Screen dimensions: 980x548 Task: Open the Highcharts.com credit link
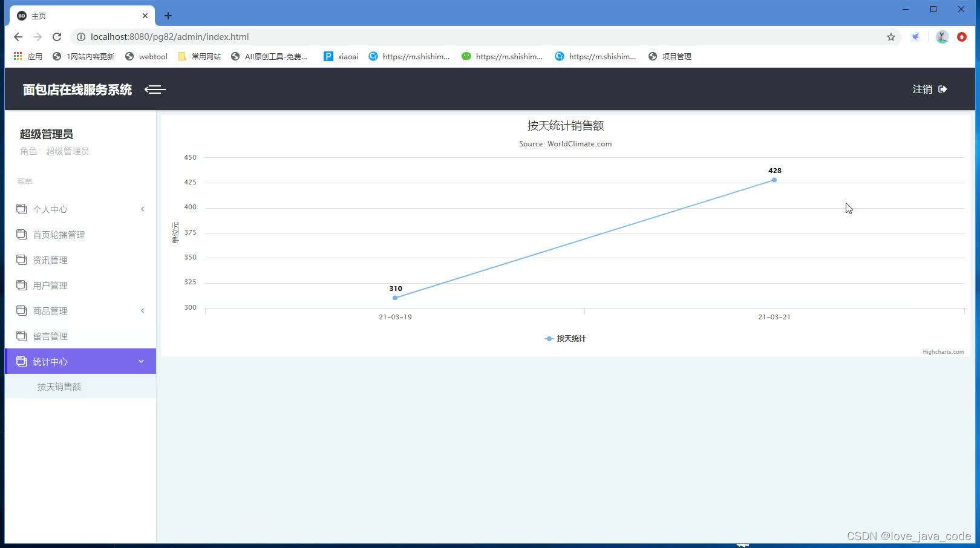pyautogui.click(x=943, y=352)
